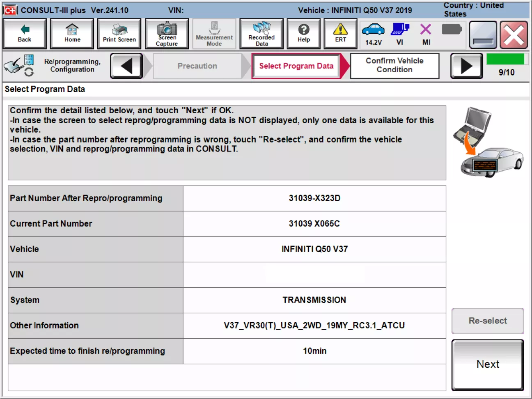This screenshot has height=399, width=532.
Task: Click the Next button
Action: tap(488, 365)
